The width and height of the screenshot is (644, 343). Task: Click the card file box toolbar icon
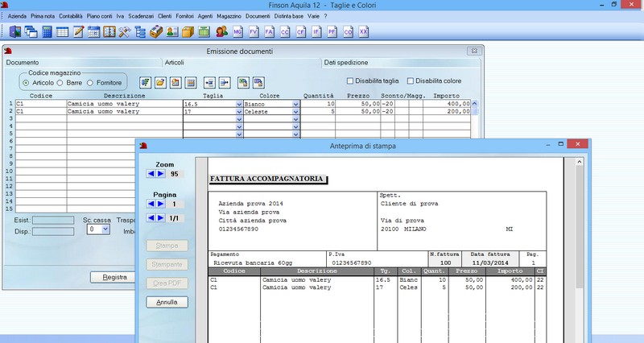click(x=156, y=31)
